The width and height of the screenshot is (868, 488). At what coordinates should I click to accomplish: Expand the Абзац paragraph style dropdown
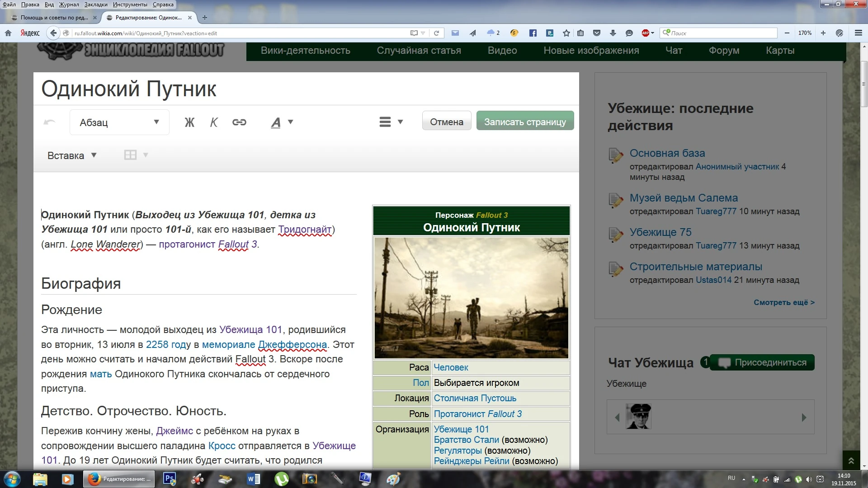pyautogui.click(x=119, y=122)
